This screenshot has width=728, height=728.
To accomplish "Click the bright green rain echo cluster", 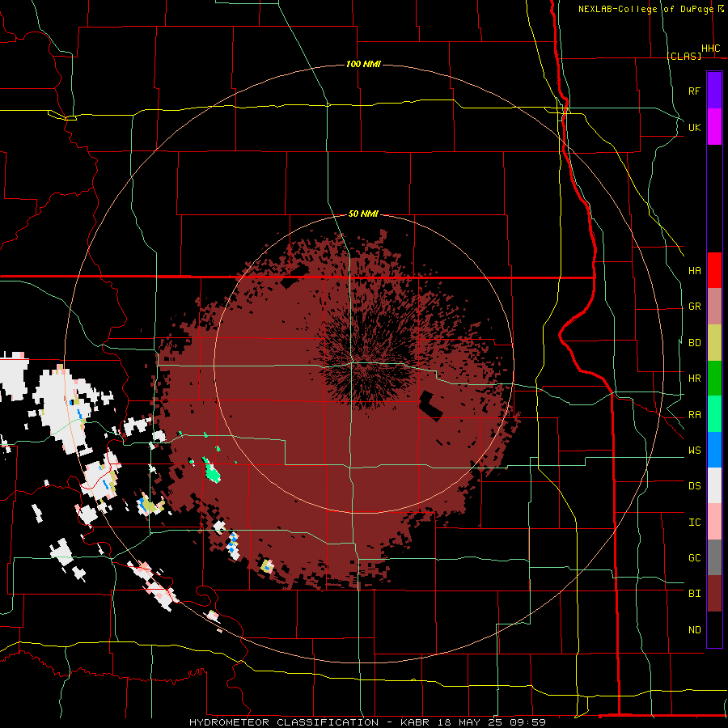I will [211, 471].
